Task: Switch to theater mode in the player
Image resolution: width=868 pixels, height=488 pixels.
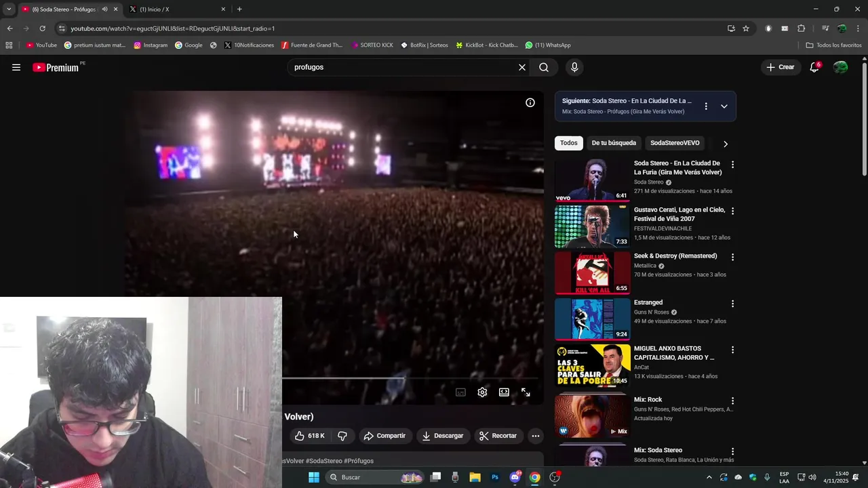Action: 504,392
